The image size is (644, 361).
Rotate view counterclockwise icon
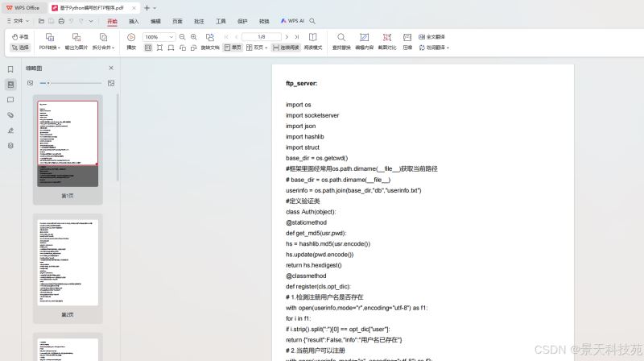183,48
